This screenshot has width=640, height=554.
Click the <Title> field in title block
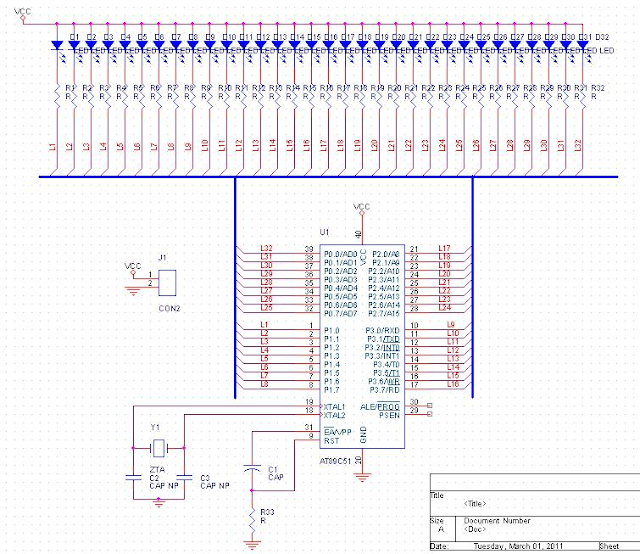coord(475,504)
